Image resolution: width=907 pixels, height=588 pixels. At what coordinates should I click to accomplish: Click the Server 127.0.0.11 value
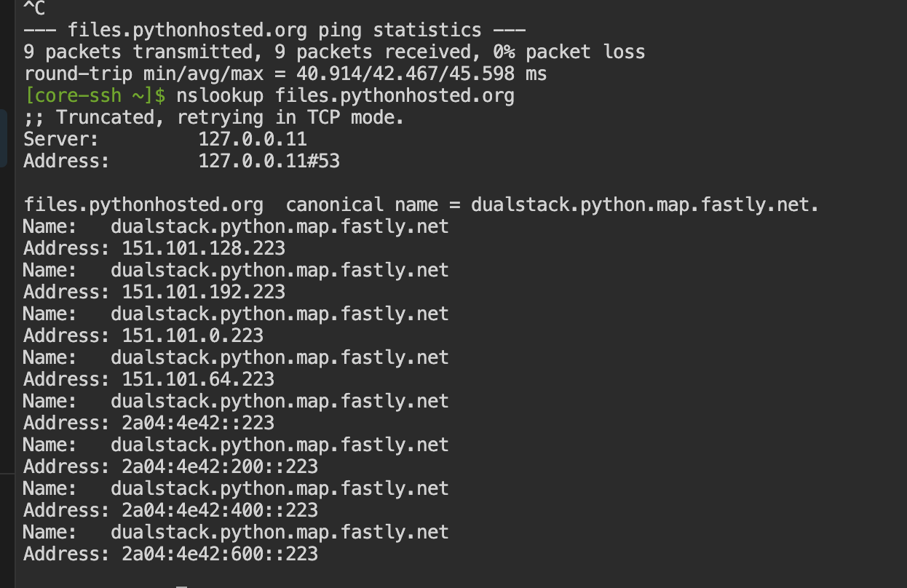coord(253,139)
